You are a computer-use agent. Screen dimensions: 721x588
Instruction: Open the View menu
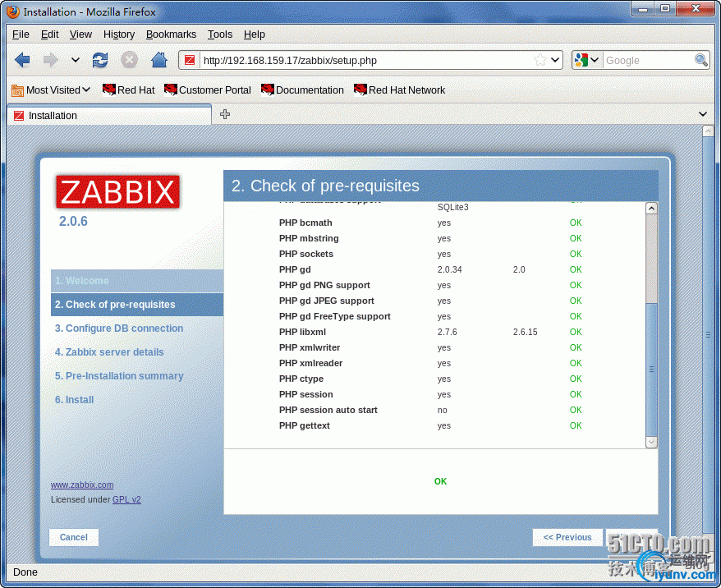pyautogui.click(x=81, y=34)
